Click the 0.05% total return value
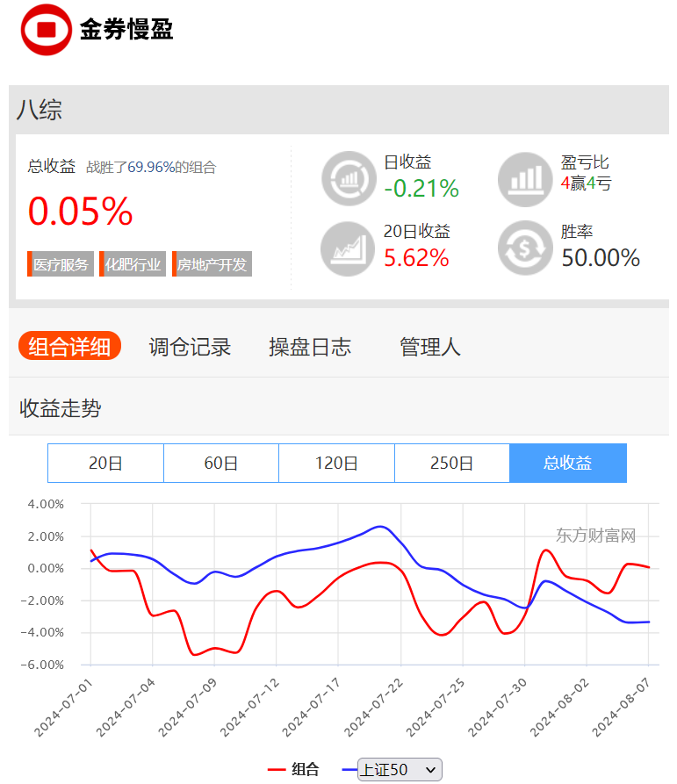Screen dimensions: 677x784 [x=79, y=211]
